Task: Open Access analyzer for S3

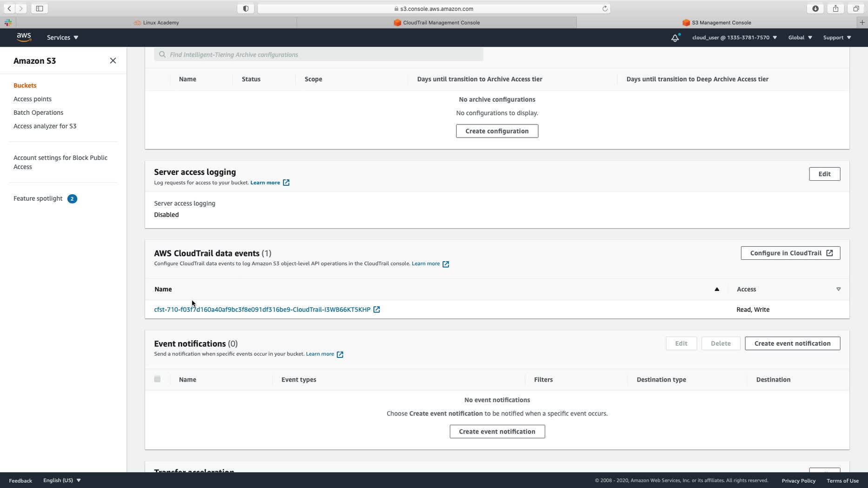Action: (45, 126)
